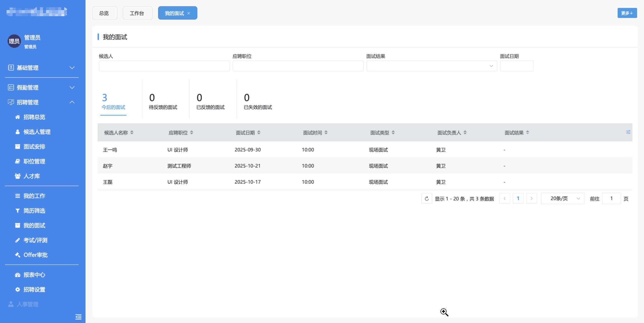644x323 pixels.
Task: Open the 面试结果 filter dropdown
Action: pyautogui.click(x=431, y=66)
